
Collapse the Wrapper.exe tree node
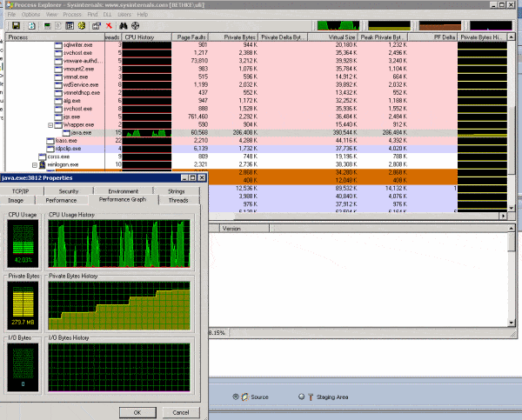[x=50, y=125]
